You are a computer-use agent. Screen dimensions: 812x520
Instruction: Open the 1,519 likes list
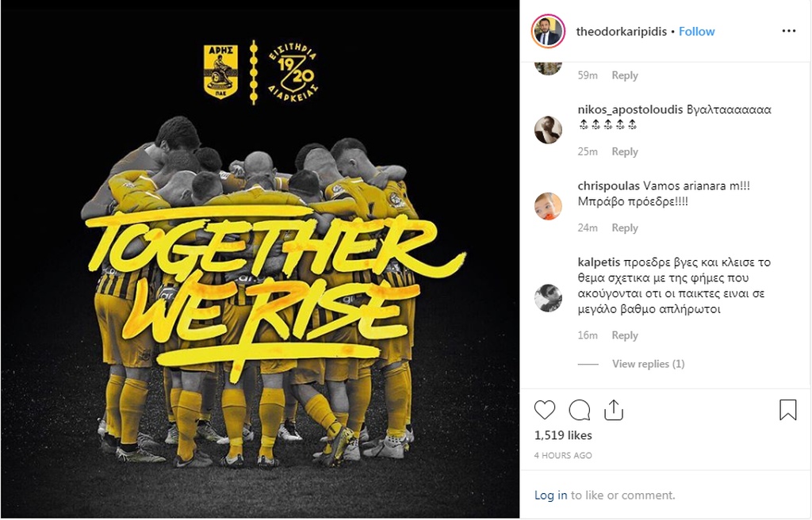[x=563, y=435]
